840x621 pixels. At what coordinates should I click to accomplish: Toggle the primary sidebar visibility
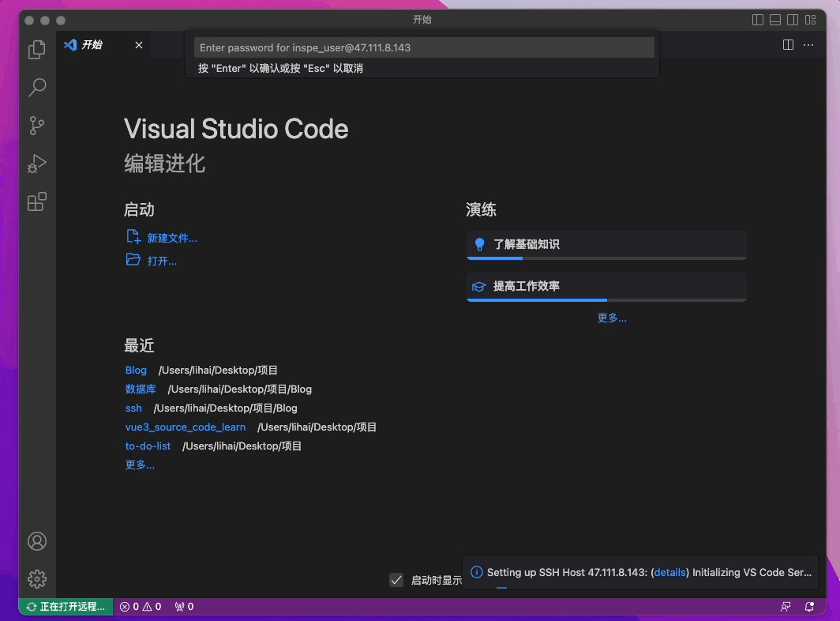click(757, 19)
